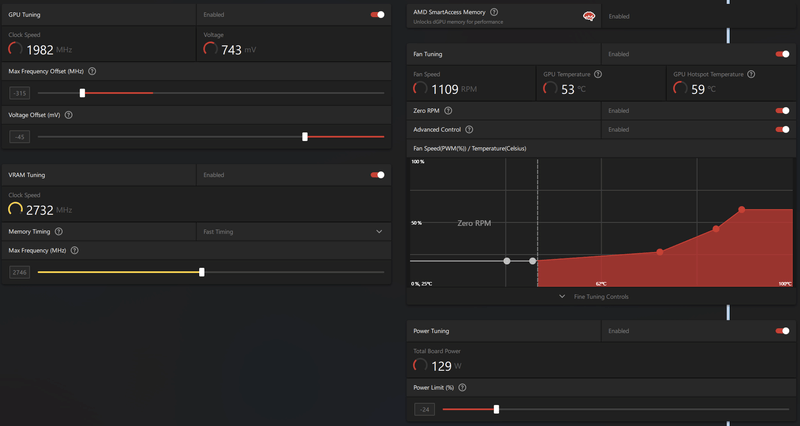
Task: Click the Zero RPM label on fan graph
Action: point(474,223)
